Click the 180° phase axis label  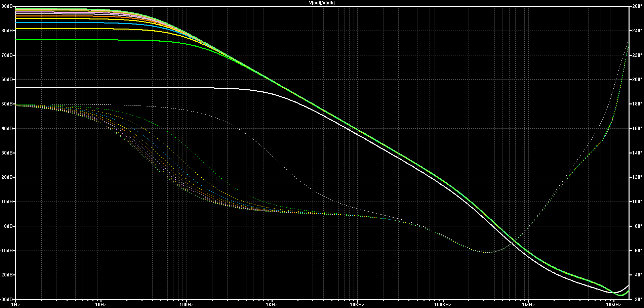click(x=637, y=104)
